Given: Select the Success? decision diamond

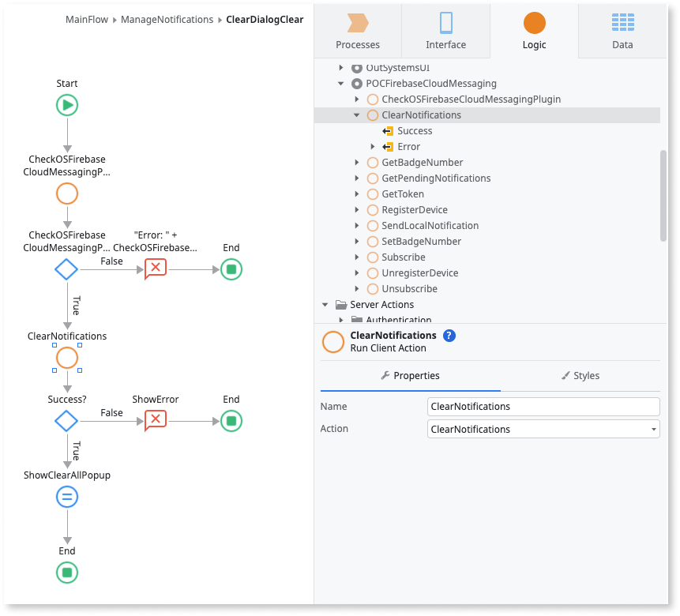Looking at the screenshot, I should 66,421.
